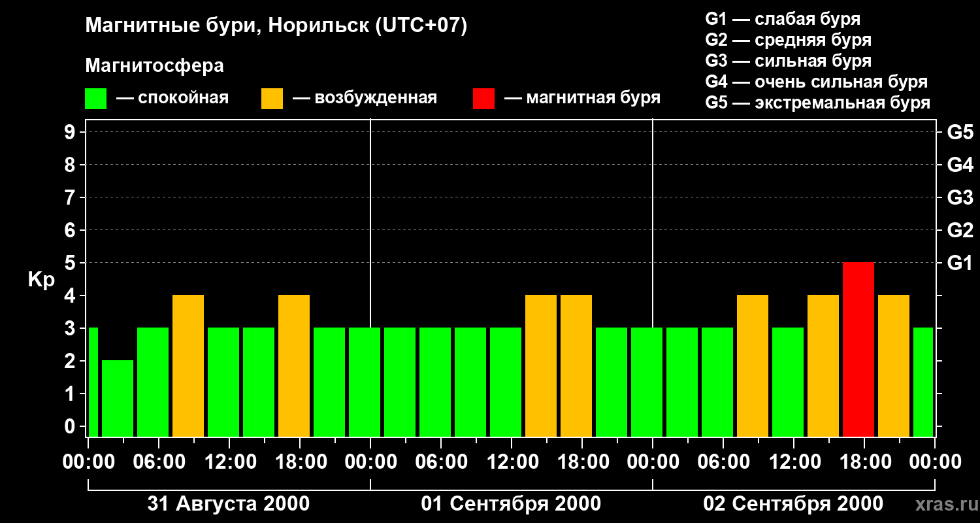980x523 pixels.
Task: Click the G3 tick label beside the chart
Action: [960, 197]
